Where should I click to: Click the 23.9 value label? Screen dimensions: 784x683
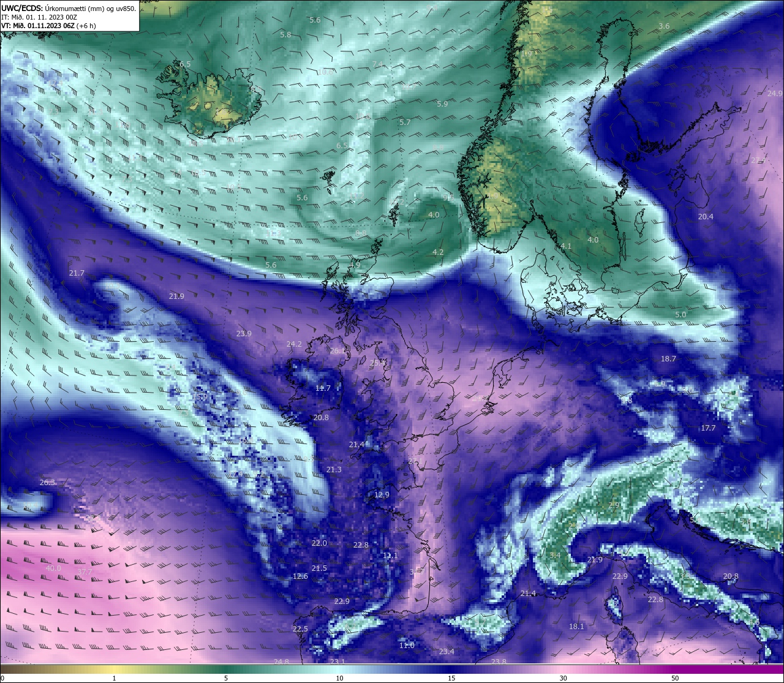click(x=244, y=334)
